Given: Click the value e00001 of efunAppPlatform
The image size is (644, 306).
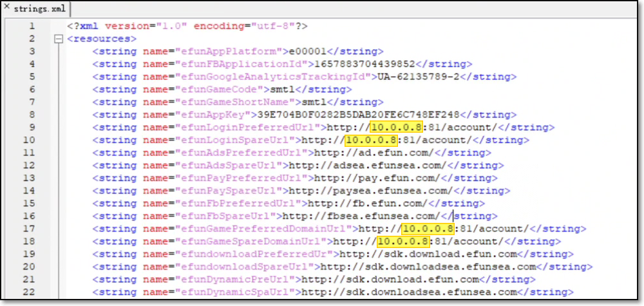Looking at the screenshot, I should click(307, 52).
